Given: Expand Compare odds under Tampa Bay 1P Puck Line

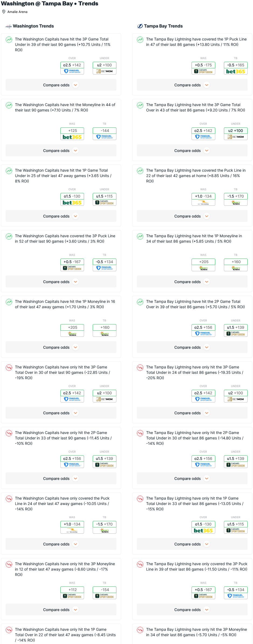Looking at the screenshot, I should point(192,85).
